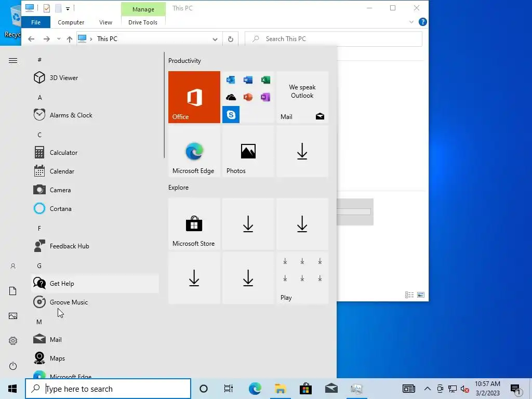Open File Explorer help
The width and height of the screenshot is (532, 399).
[423, 22]
